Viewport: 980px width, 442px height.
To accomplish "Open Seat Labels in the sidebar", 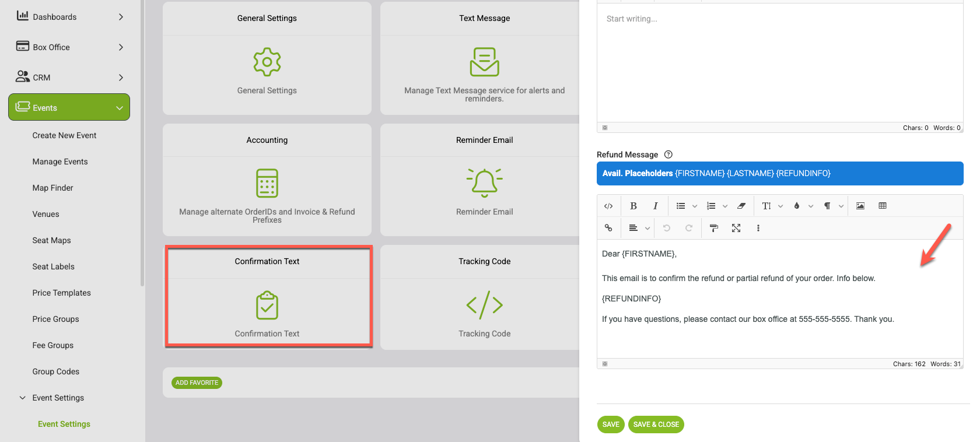I will point(53,266).
